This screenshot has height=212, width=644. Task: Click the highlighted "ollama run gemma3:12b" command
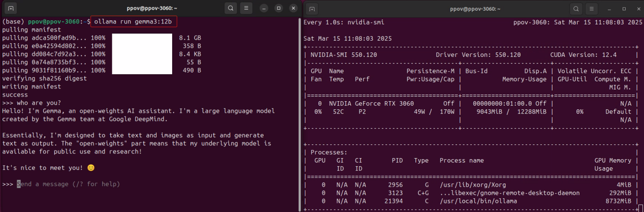pyautogui.click(x=135, y=21)
